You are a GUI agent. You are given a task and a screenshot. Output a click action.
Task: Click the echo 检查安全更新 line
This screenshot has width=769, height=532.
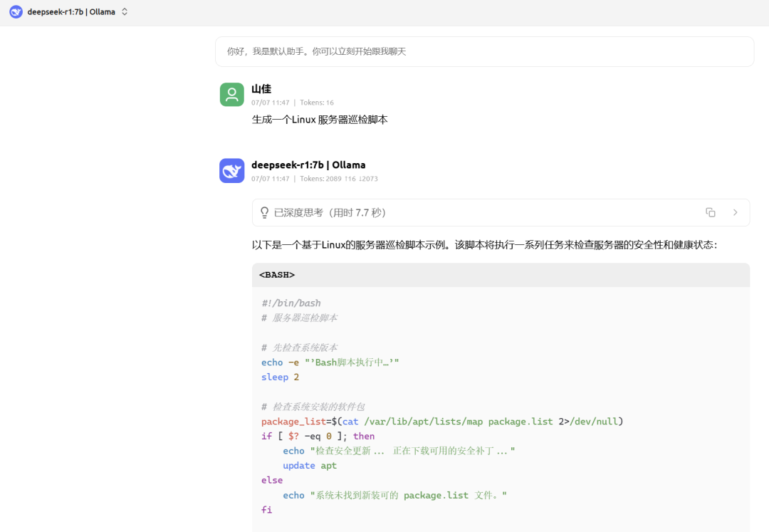(399, 451)
